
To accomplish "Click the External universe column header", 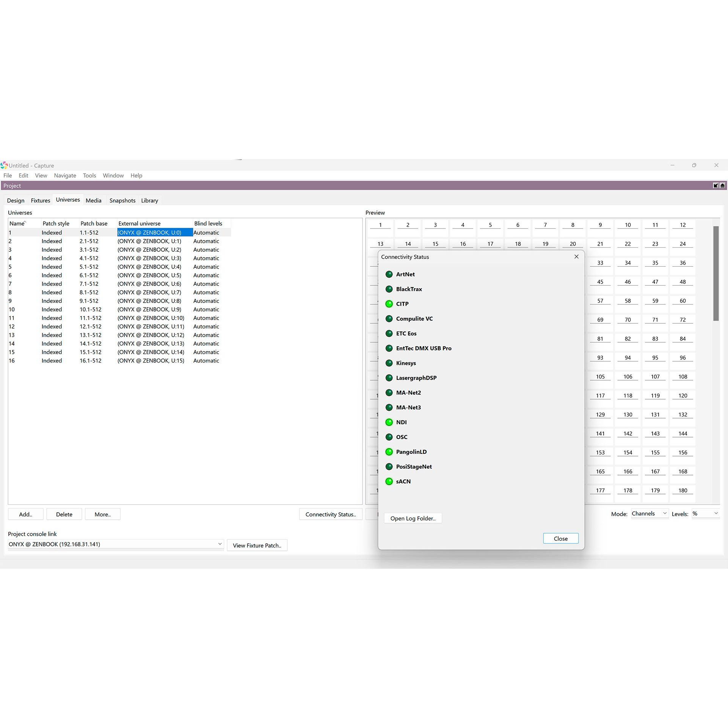I will click(155, 223).
